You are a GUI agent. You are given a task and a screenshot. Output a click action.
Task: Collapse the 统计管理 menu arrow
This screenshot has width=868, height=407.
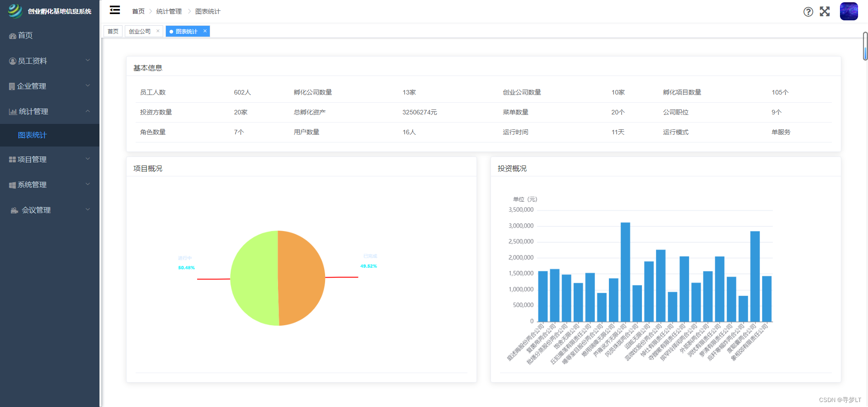pos(88,111)
